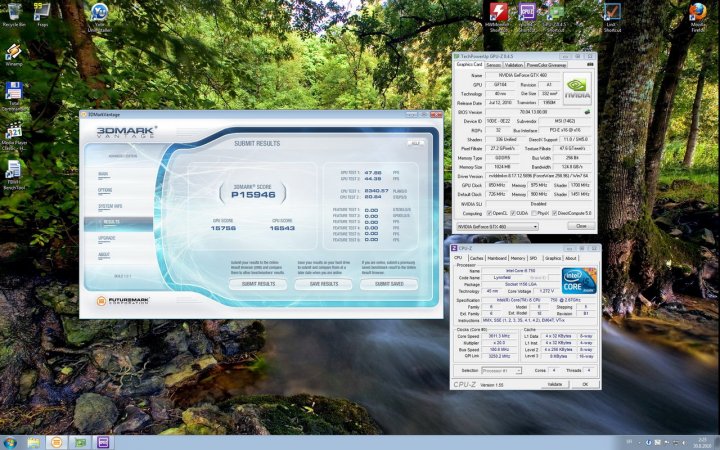Open the Linx shortcut desktop icon
The height and width of the screenshot is (450, 720).
612,17
